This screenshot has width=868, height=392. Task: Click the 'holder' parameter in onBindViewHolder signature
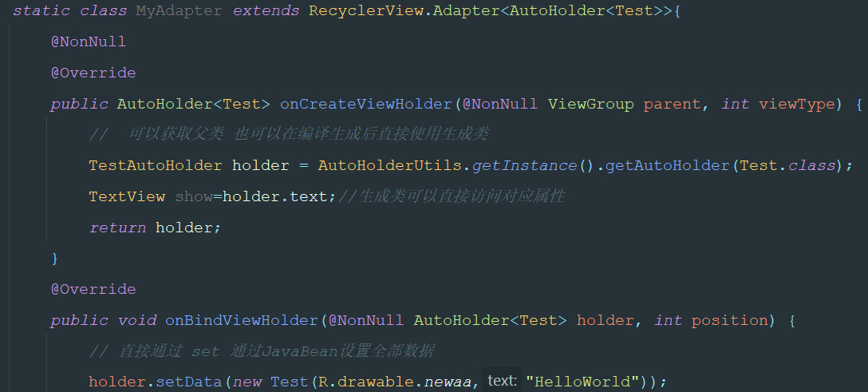point(605,320)
